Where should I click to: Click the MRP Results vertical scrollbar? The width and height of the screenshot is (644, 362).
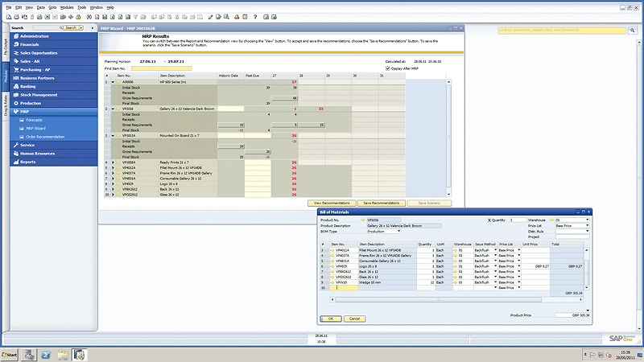click(x=448, y=138)
